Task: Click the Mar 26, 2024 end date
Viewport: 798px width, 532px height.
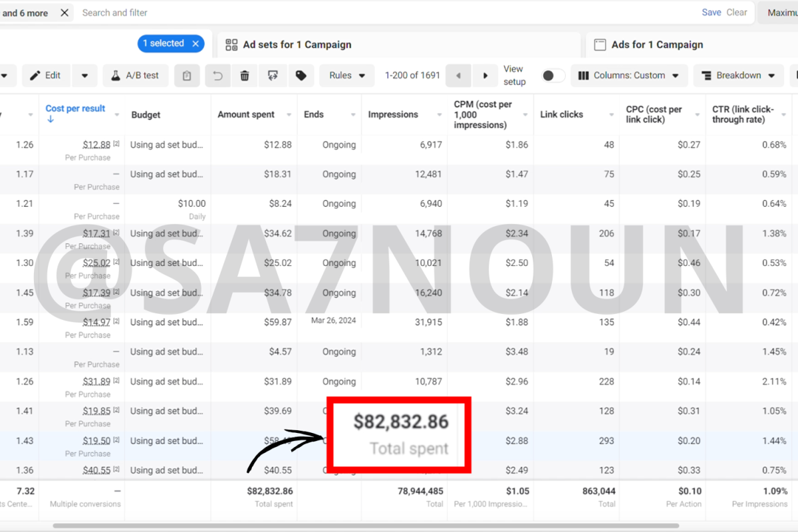Action: coord(333,321)
